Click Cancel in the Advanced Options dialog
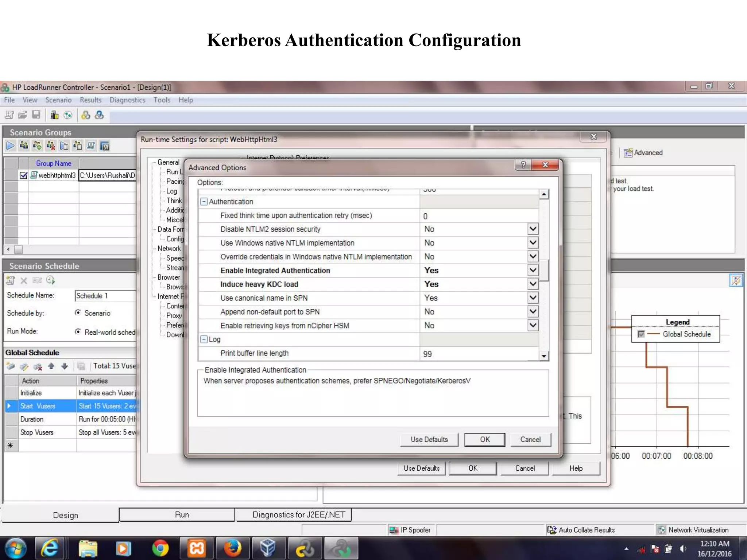Image resolution: width=747 pixels, height=560 pixels. click(x=530, y=440)
